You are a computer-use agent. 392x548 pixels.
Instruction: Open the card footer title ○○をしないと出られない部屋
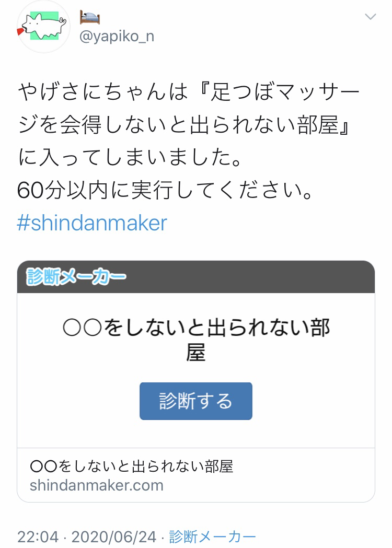coord(132,467)
